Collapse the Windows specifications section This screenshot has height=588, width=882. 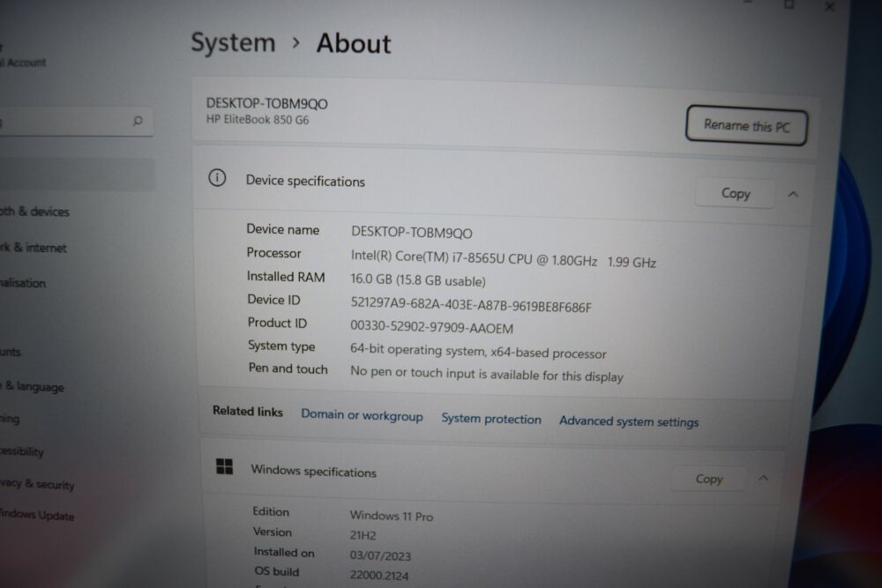pyautogui.click(x=763, y=479)
